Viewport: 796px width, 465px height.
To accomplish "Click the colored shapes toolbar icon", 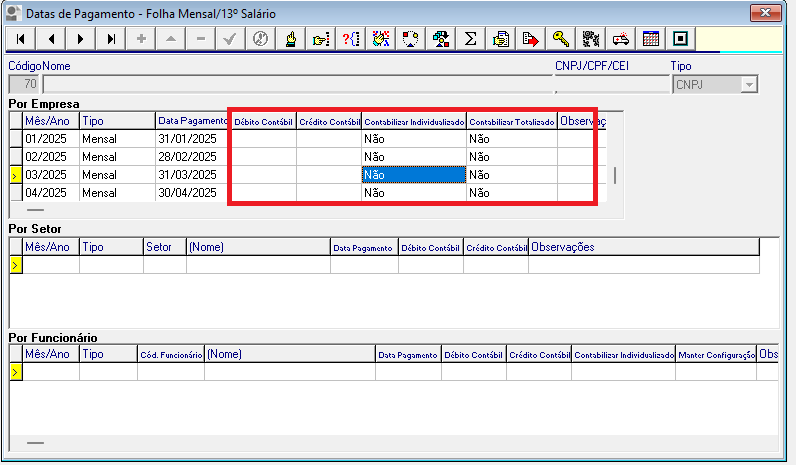I will click(441, 39).
